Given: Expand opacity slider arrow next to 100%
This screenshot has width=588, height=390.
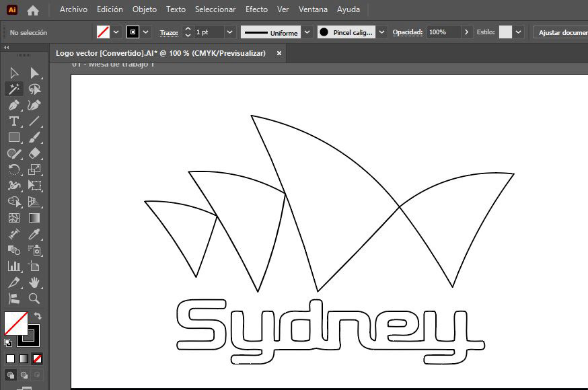Looking at the screenshot, I should click(466, 32).
